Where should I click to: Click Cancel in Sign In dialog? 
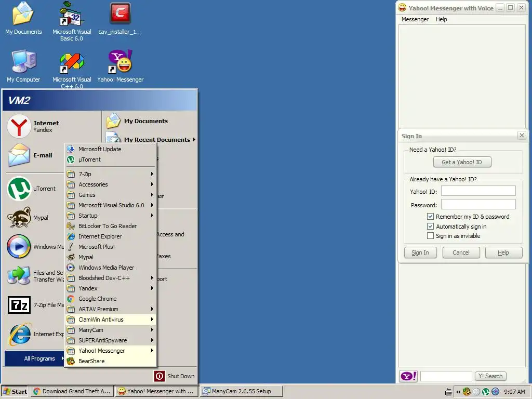(x=461, y=253)
